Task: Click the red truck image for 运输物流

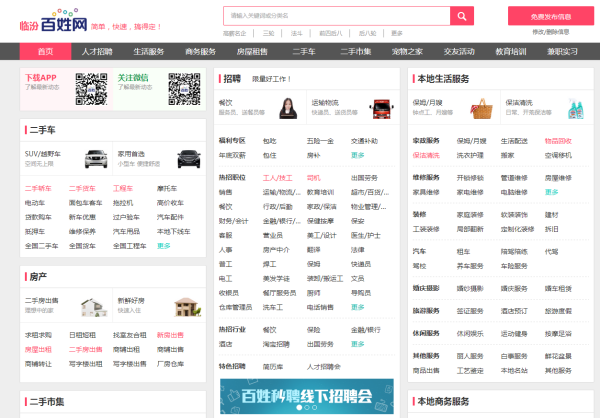Action: click(x=382, y=109)
